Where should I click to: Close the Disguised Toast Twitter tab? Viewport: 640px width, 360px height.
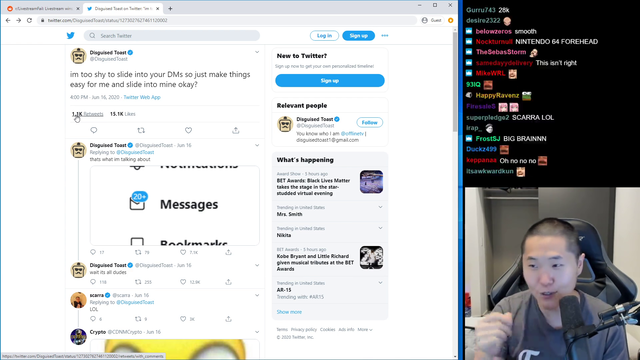point(158,9)
